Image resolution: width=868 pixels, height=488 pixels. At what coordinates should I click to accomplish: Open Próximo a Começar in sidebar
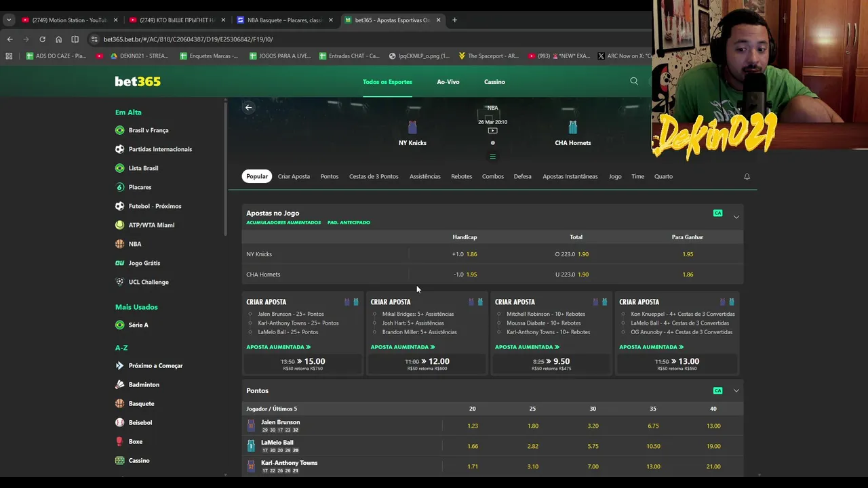(x=156, y=365)
